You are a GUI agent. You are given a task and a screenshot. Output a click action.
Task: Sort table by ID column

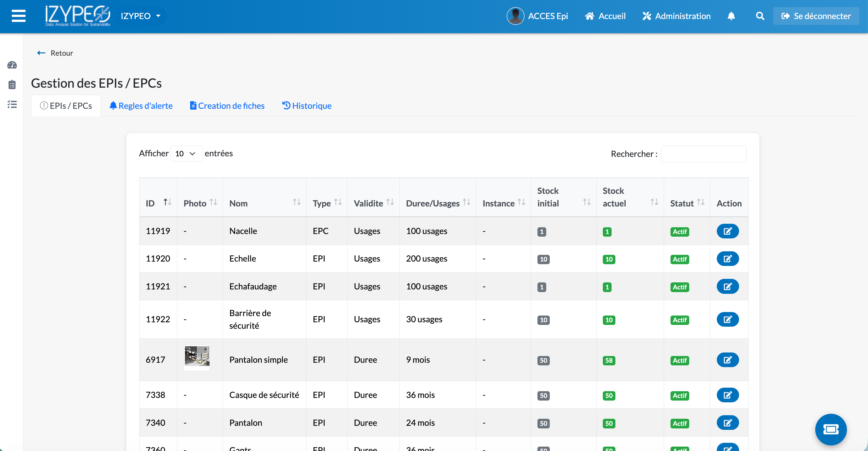click(x=158, y=197)
